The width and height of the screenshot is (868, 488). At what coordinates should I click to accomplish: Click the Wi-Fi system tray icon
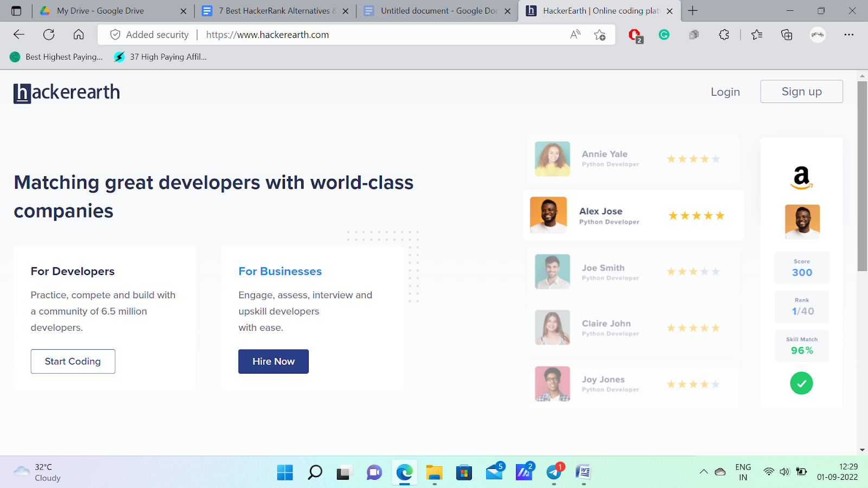tap(769, 472)
